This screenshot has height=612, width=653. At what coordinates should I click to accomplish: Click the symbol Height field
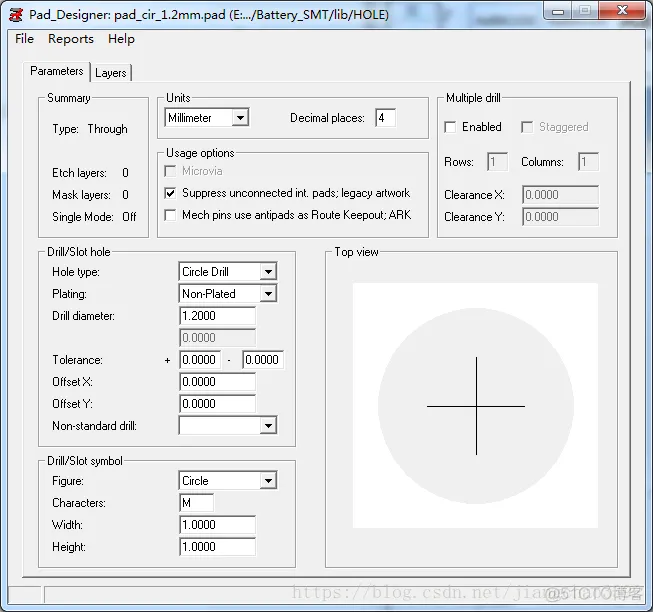point(217,547)
